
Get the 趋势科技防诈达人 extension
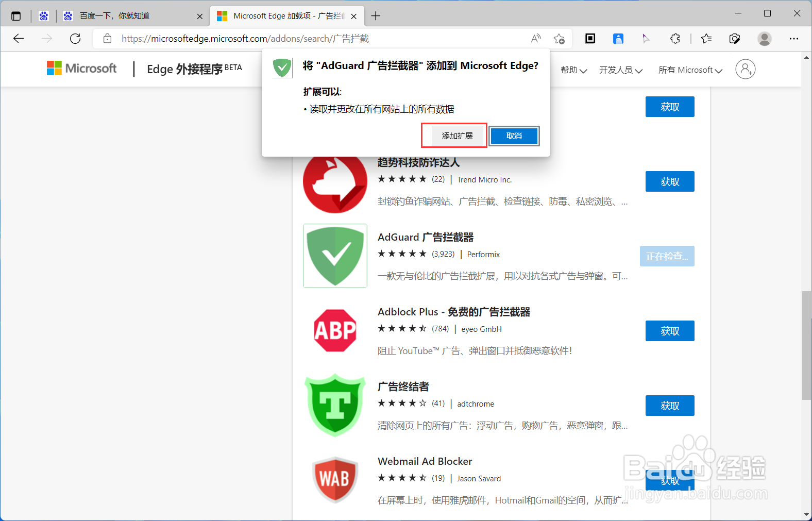pos(670,181)
